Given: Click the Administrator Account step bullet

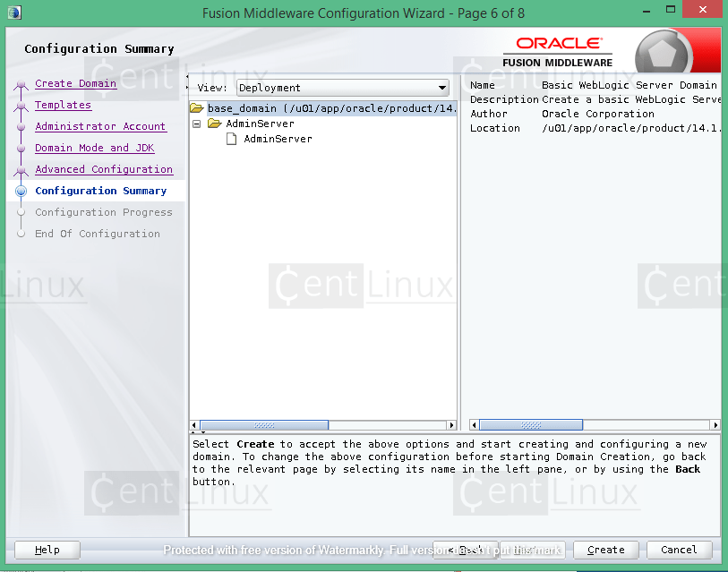Looking at the screenshot, I should point(21,126).
